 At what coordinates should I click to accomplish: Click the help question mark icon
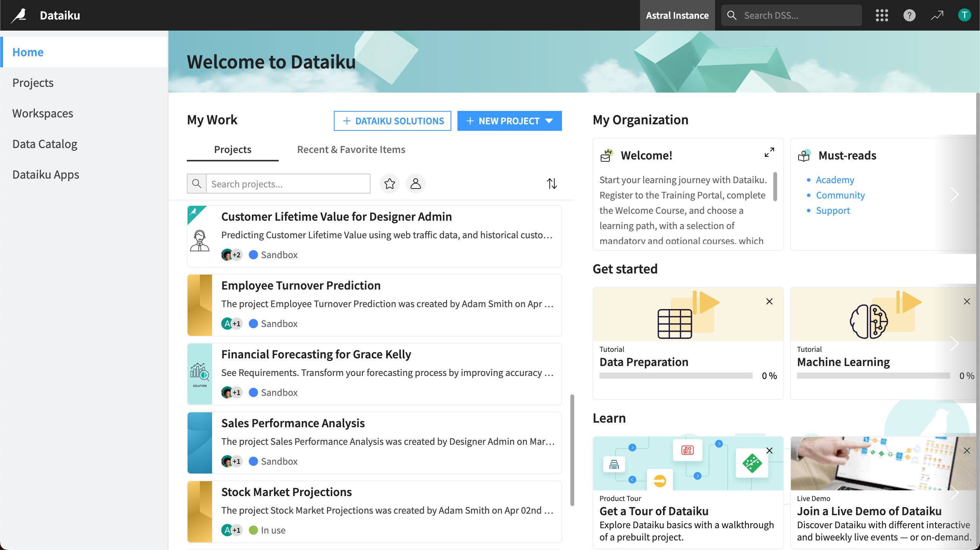coord(909,15)
